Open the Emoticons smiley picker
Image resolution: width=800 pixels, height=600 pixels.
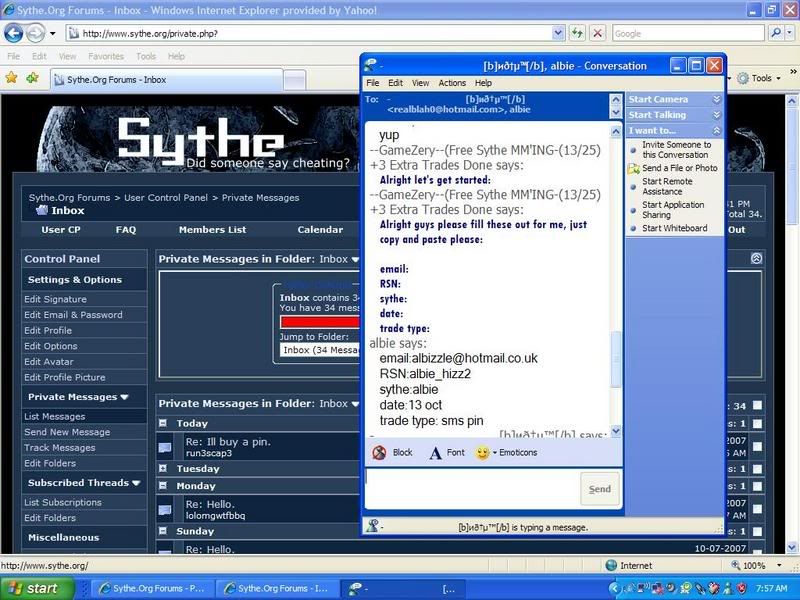(506, 453)
